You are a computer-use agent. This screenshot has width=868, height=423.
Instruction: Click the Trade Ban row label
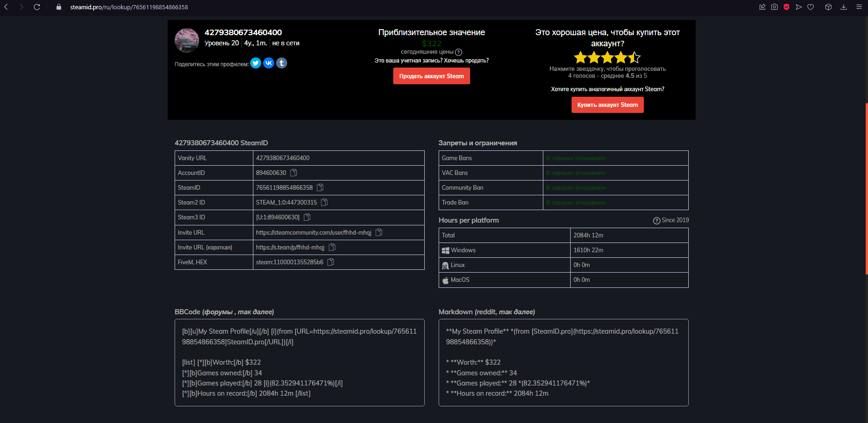455,202
